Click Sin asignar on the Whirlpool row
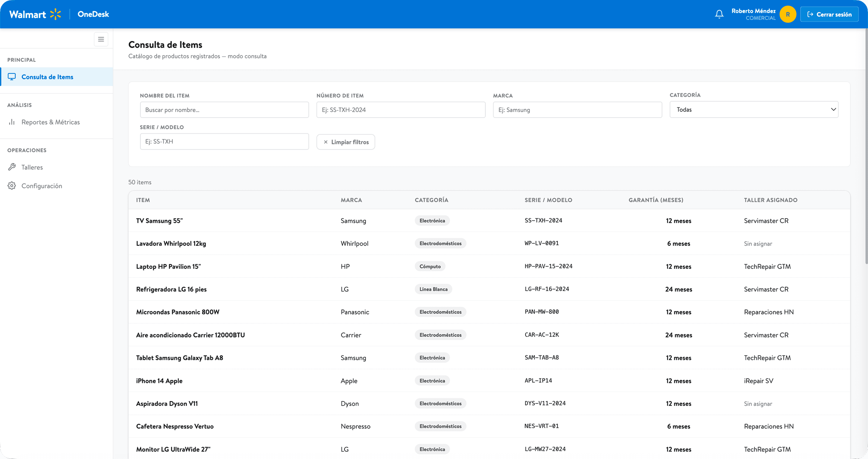Screen dimensions: 868x459 tap(758, 244)
